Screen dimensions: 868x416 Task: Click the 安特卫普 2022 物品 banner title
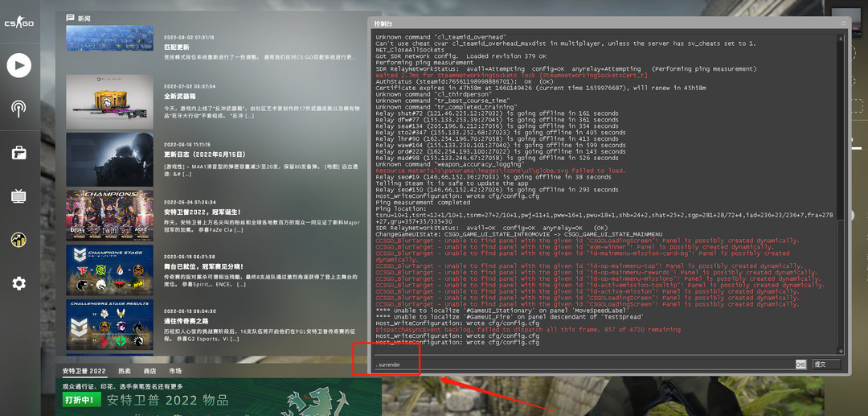point(167,401)
